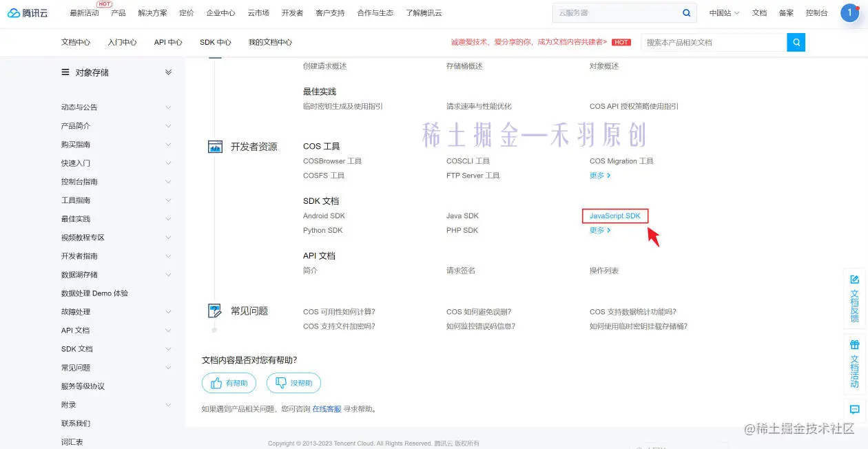Switch to API 中心 tab
The height and width of the screenshot is (449, 868).
[168, 42]
